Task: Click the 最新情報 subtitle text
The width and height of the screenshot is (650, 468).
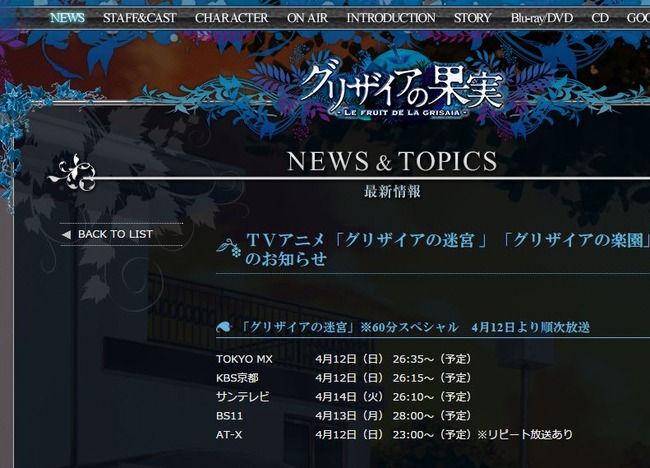Action: 392,192
